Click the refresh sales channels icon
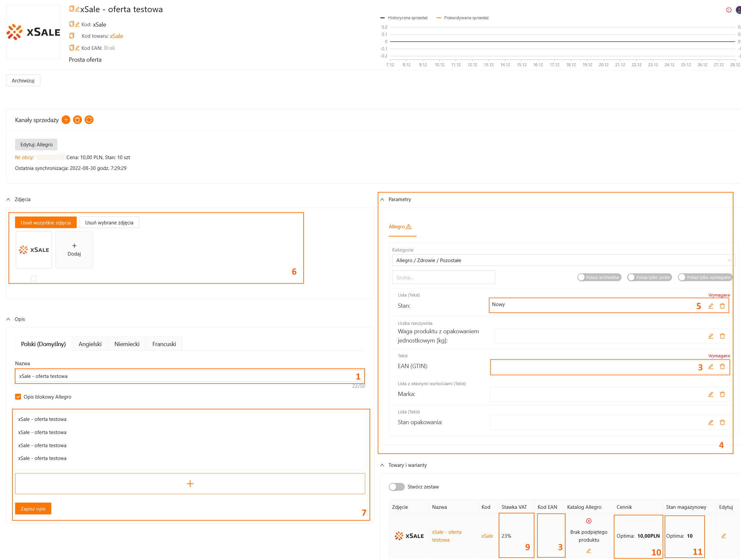Viewport: 741px width, 560px height. click(x=89, y=120)
